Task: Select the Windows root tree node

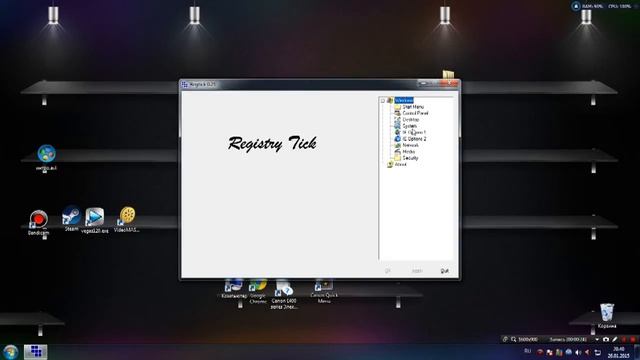Action: point(404,100)
